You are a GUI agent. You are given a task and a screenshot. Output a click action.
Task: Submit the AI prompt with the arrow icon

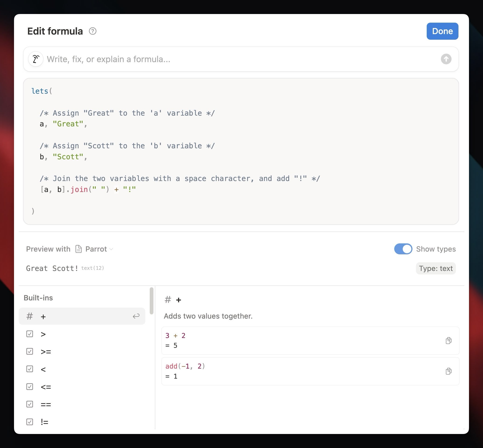tap(446, 59)
